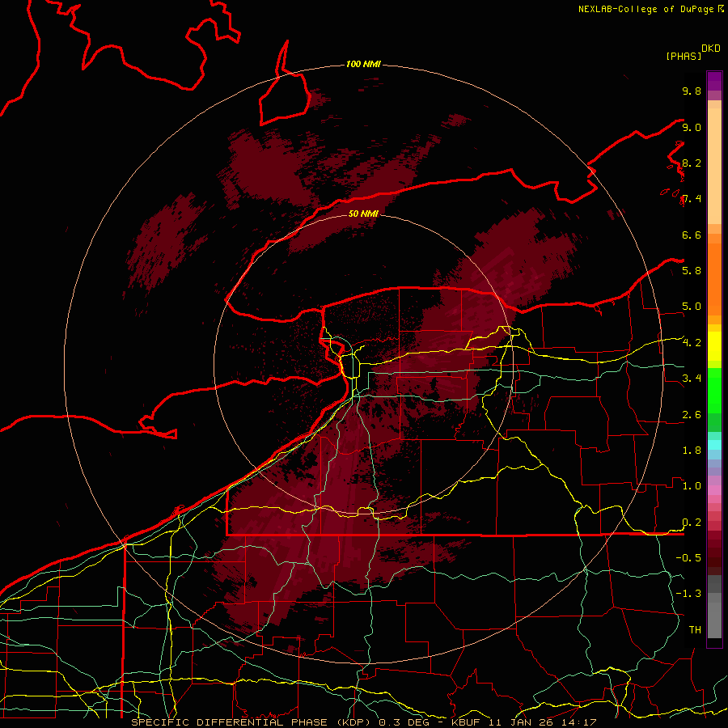The image size is (728, 728).
Task: Click the -0.5 value on the color scale
Action: point(688,558)
